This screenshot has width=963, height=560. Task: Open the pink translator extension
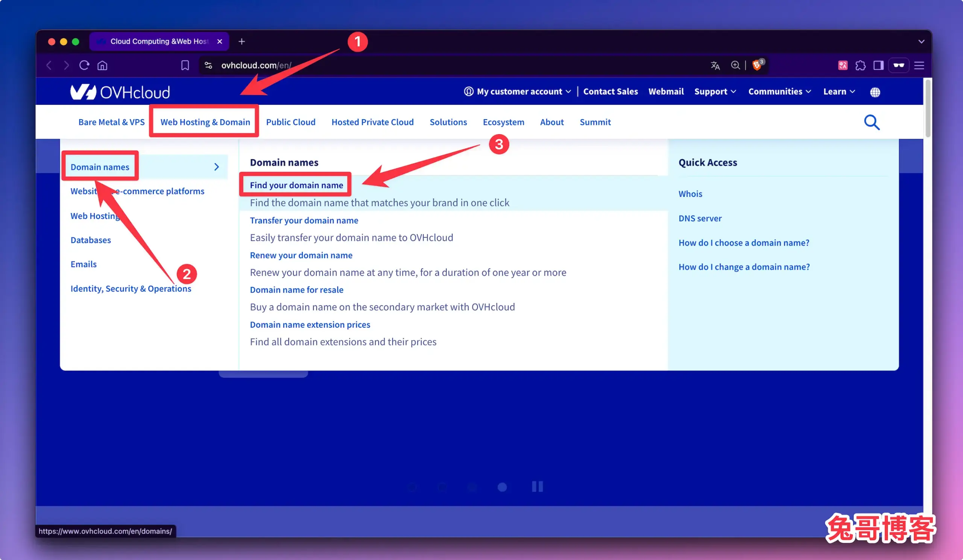pyautogui.click(x=843, y=65)
